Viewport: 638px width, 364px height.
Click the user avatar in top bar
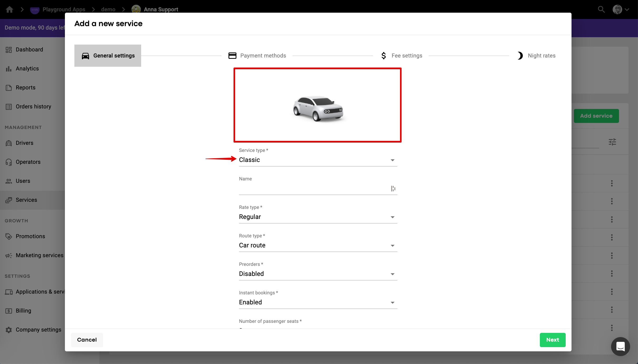tap(617, 9)
